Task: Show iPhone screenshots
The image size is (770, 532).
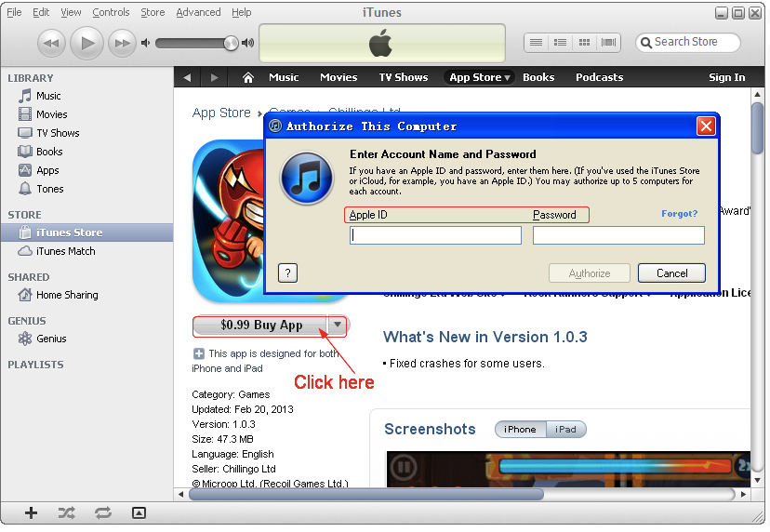Action: click(x=520, y=430)
